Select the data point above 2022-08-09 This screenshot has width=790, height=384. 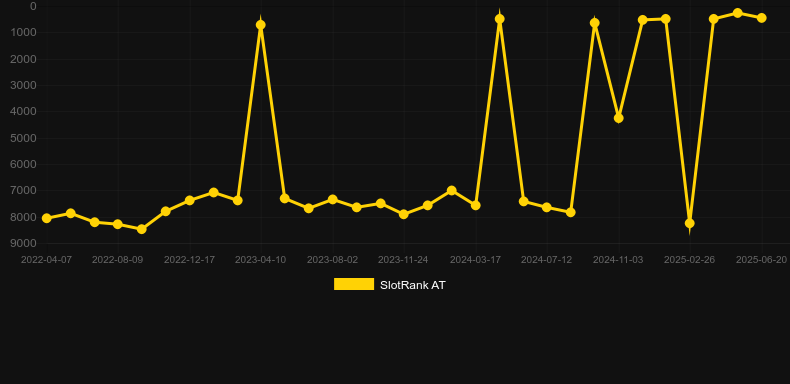click(x=118, y=224)
